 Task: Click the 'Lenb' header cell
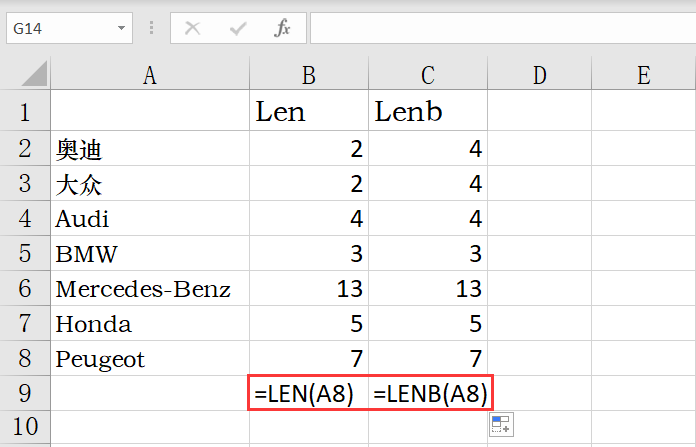tap(428, 111)
